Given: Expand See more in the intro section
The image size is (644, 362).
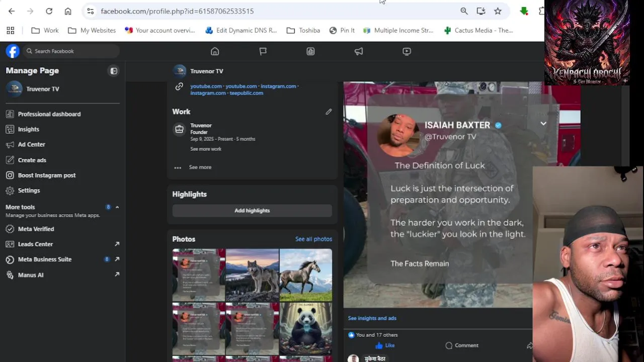Looking at the screenshot, I should coord(200,167).
